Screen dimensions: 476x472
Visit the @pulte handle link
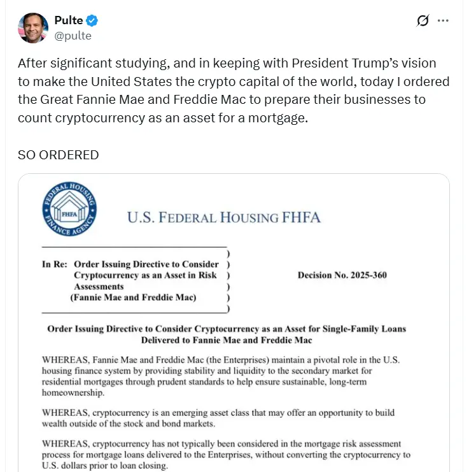point(73,36)
